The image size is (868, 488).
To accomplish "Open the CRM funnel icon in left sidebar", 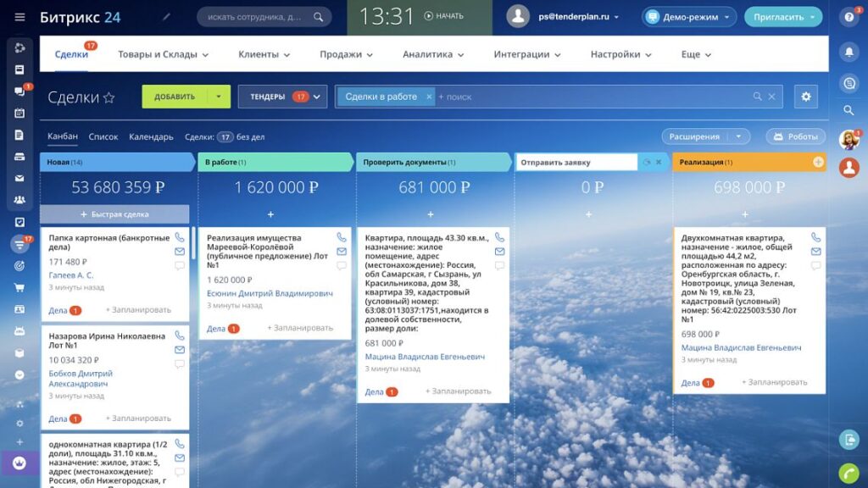I will click(19, 243).
